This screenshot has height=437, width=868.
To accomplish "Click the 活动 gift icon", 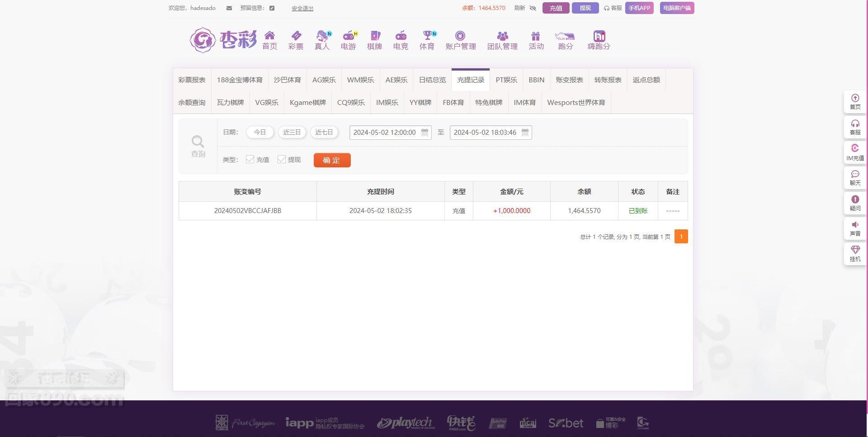I will coord(536,36).
